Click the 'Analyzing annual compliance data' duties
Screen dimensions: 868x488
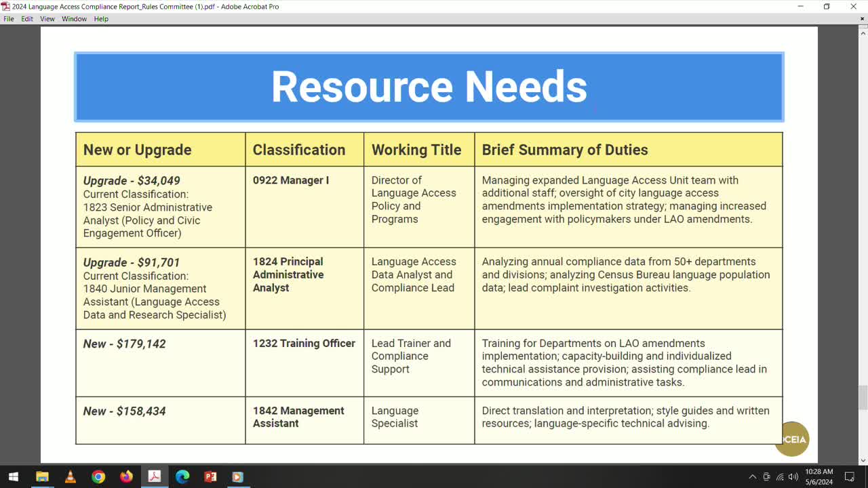point(626,274)
